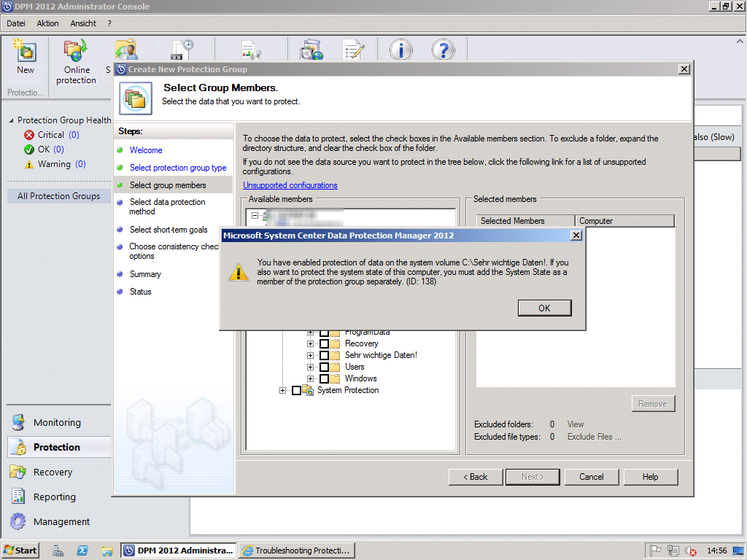Click the Computer column header
The width and height of the screenshot is (747, 560).
coord(624,221)
